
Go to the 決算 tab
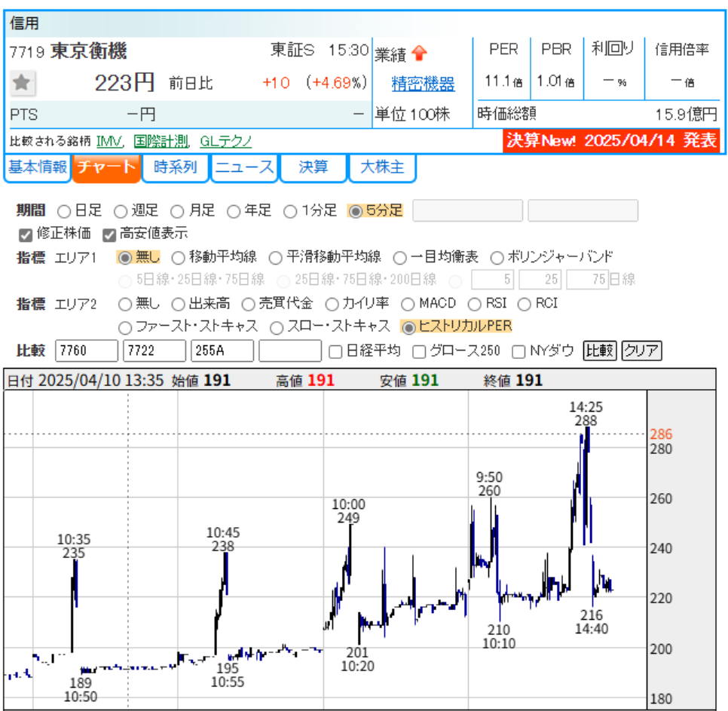click(x=314, y=167)
